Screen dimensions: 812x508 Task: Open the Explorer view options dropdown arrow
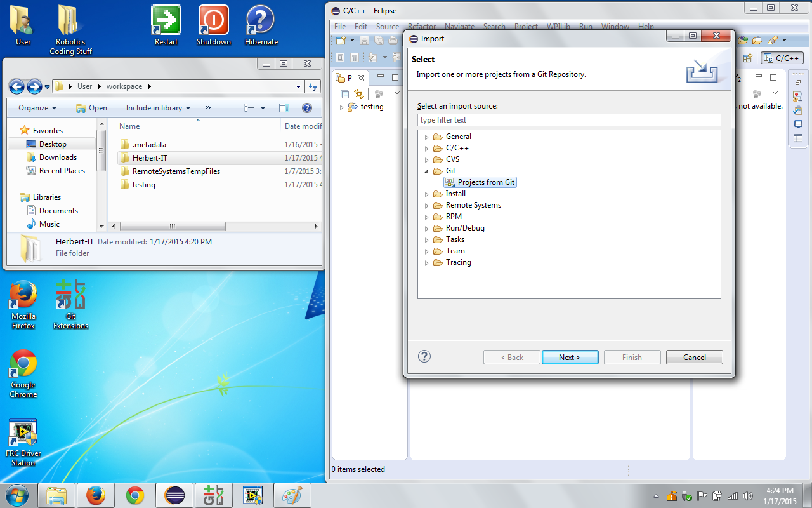263,108
